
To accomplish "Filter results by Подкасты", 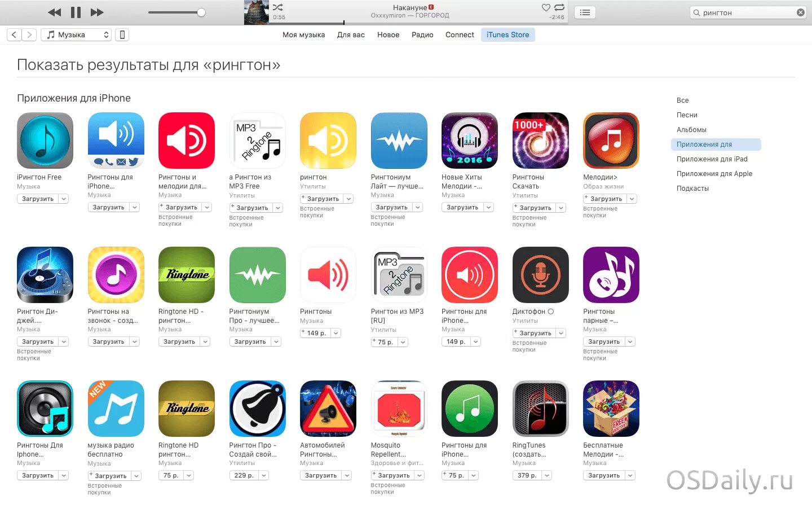I will (692, 189).
